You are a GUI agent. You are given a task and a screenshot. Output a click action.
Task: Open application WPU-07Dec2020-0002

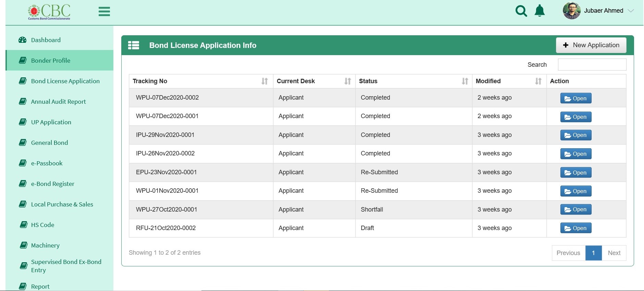pos(576,98)
